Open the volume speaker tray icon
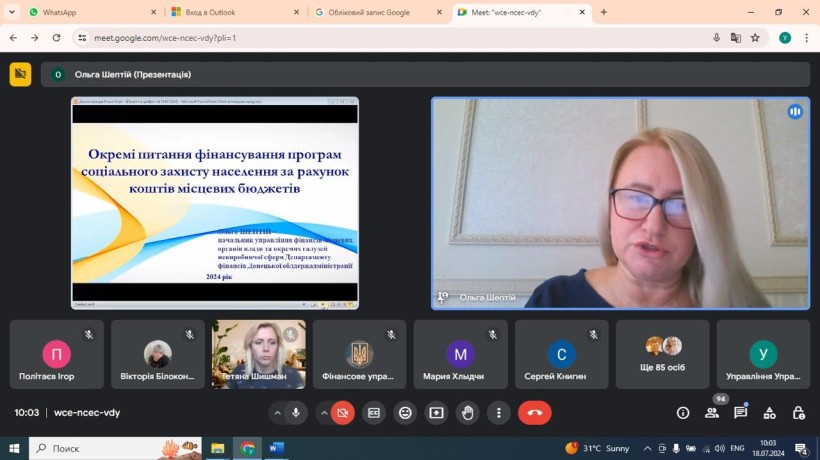The width and height of the screenshot is (820, 460). (720, 448)
